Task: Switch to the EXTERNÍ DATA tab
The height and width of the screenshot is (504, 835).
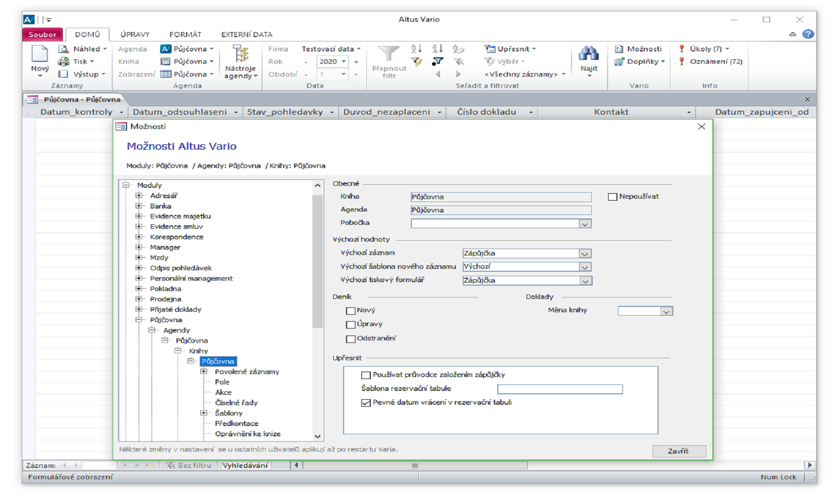Action: coord(247,35)
